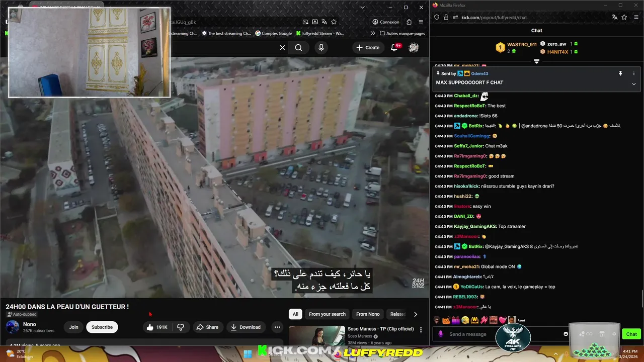The height and width of the screenshot is (362, 644).
Task: Insert the pink heart quick emote
Action: 502,320
